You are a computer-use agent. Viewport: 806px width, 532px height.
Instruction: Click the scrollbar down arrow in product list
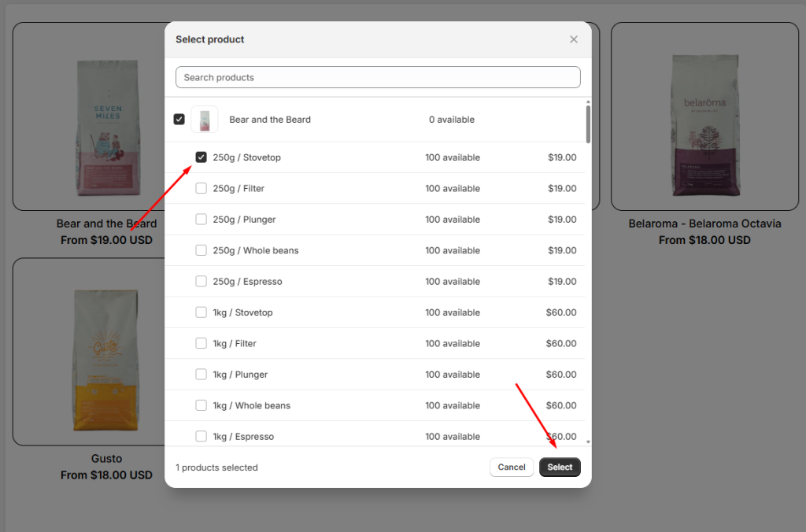tap(588, 442)
